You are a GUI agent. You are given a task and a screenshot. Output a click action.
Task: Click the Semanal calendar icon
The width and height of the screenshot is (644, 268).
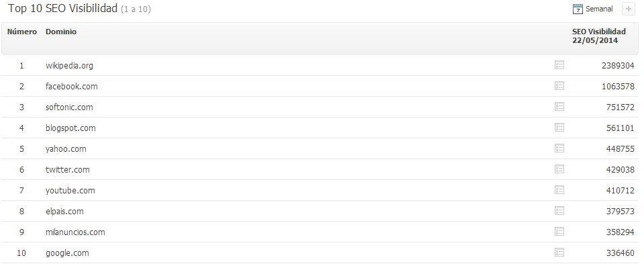coord(578,9)
